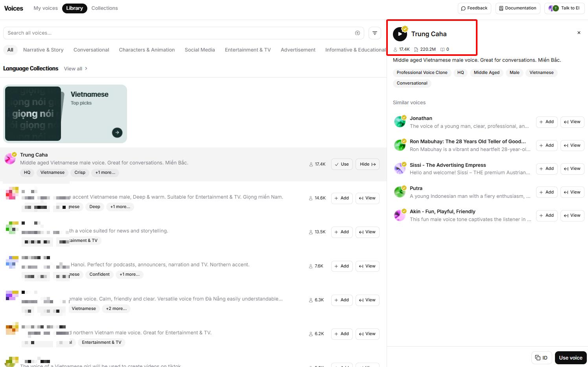Add the voice with 6.2K users

click(x=342, y=334)
